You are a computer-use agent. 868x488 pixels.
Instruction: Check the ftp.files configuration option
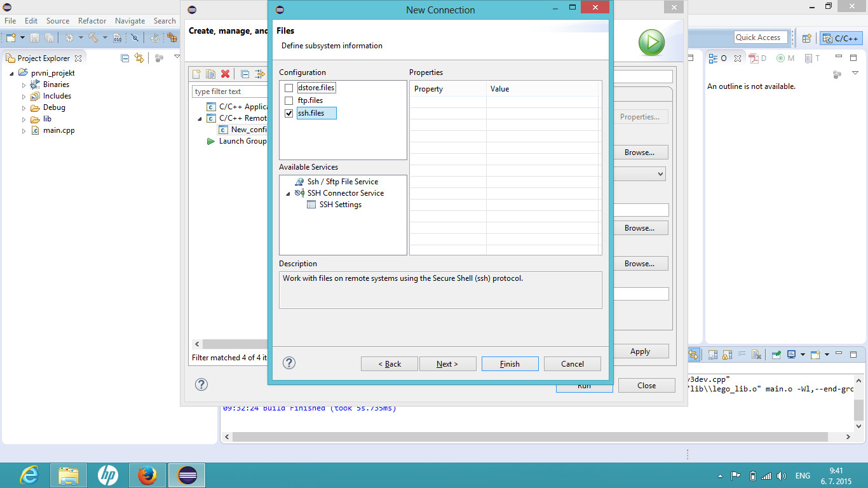289,100
